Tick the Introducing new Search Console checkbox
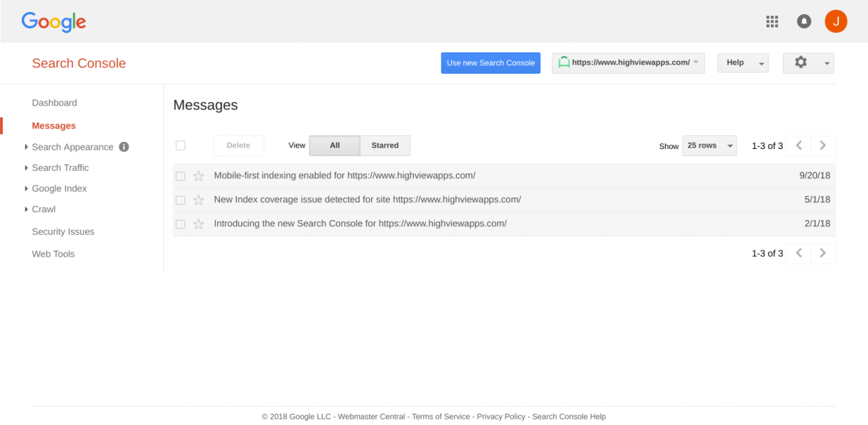868x425 pixels. (x=180, y=224)
